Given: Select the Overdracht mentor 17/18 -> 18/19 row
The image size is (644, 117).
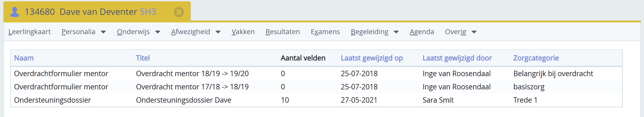Looking at the screenshot, I should (316, 87).
